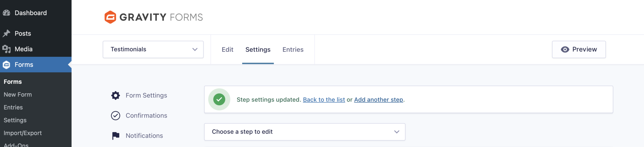
Task: Open the Testimonials form switcher dropdown
Action: click(153, 50)
